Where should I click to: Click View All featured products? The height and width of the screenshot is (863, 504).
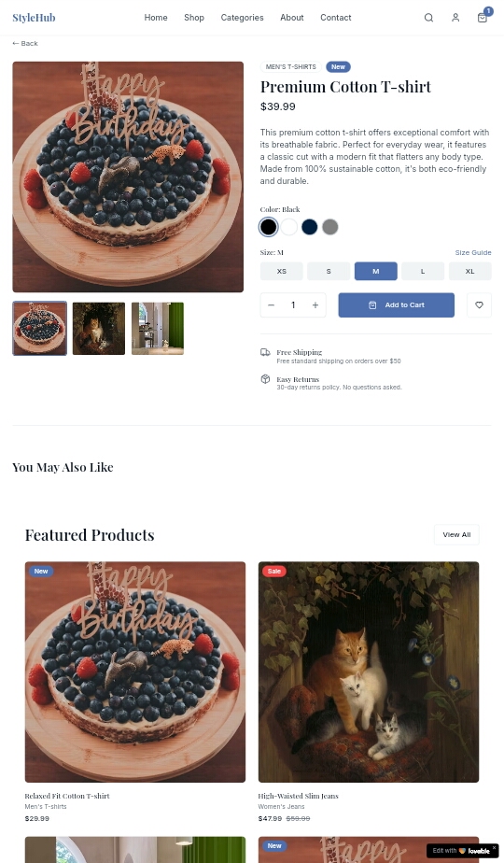[456, 534]
